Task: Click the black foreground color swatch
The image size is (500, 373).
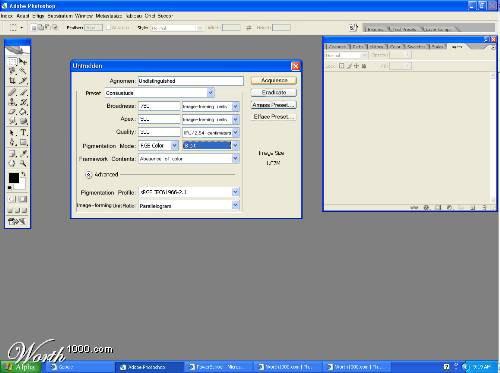Action: 14,178
